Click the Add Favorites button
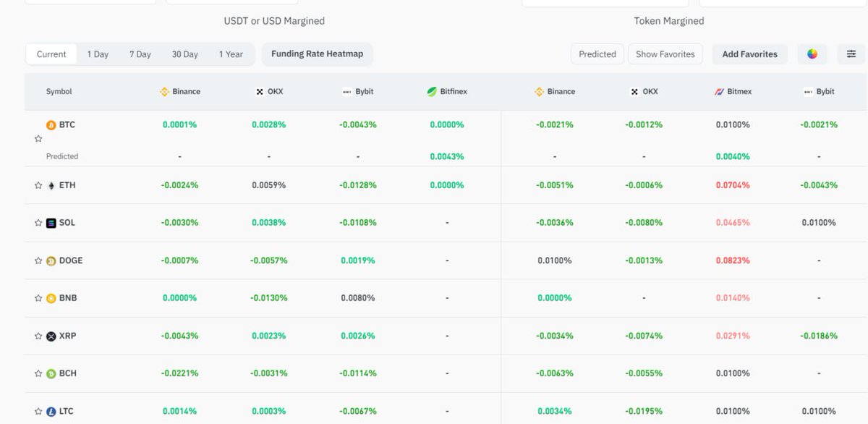 tap(749, 54)
